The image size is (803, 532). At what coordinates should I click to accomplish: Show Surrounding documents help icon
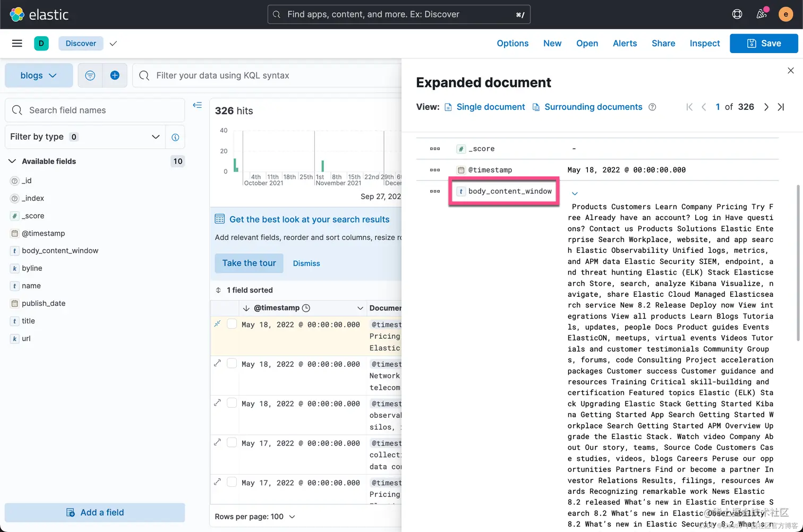pos(652,107)
